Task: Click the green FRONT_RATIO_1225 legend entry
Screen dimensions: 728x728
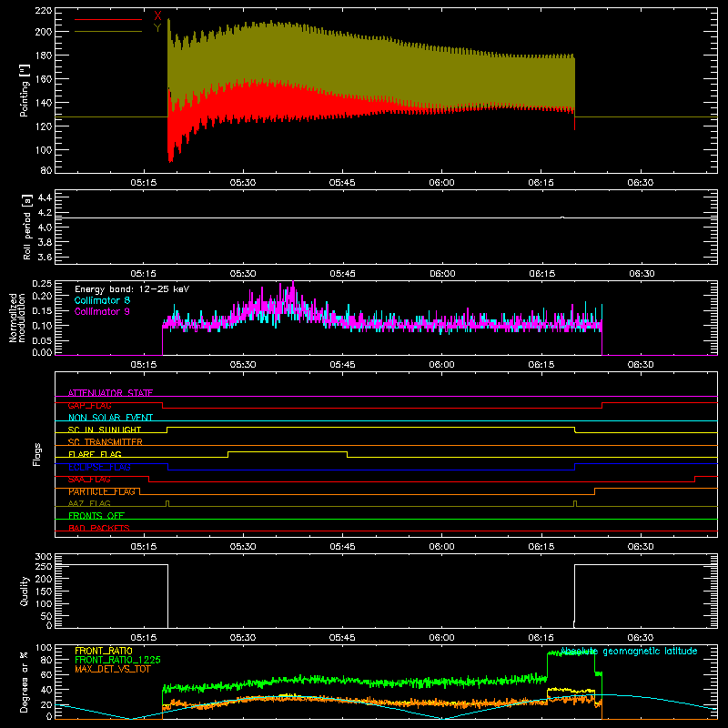Action: point(117,660)
